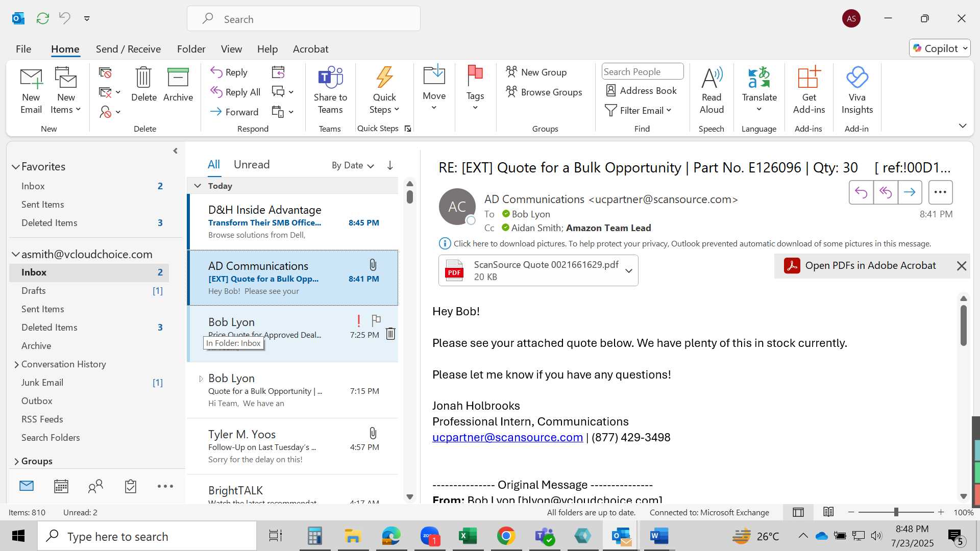Open the New Items menu button
Image resolution: width=980 pixels, height=551 pixels.
[66, 91]
